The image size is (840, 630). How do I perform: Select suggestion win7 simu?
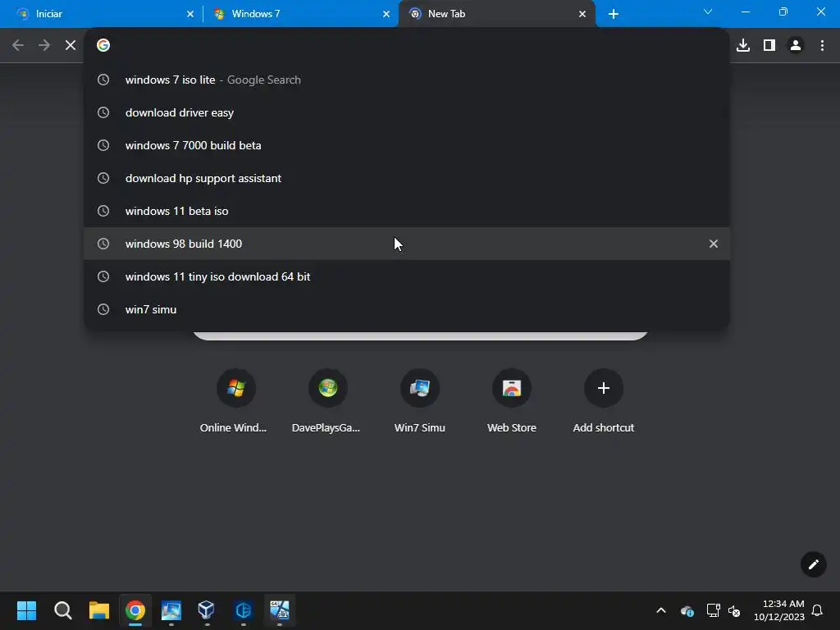(407, 309)
